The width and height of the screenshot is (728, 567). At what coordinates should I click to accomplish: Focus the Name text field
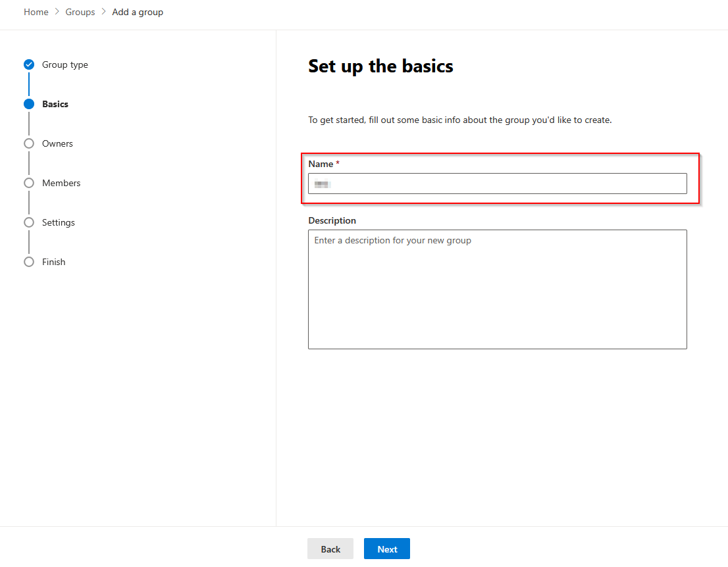497,184
